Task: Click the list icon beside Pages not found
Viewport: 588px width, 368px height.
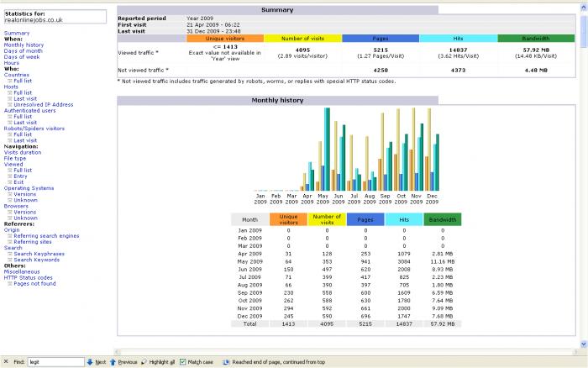Action: (x=10, y=284)
